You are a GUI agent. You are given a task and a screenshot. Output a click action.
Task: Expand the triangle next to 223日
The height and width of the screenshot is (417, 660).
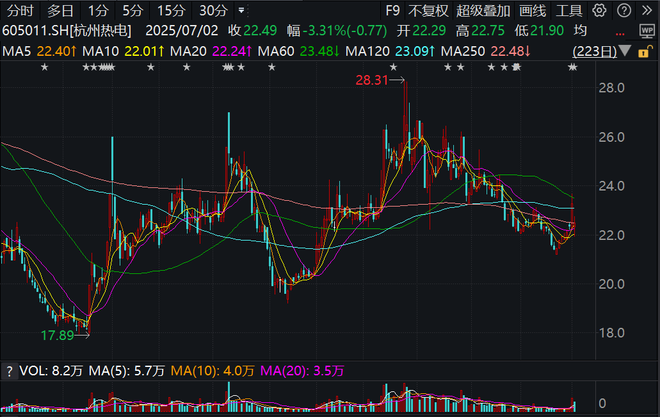[x=623, y=51]
